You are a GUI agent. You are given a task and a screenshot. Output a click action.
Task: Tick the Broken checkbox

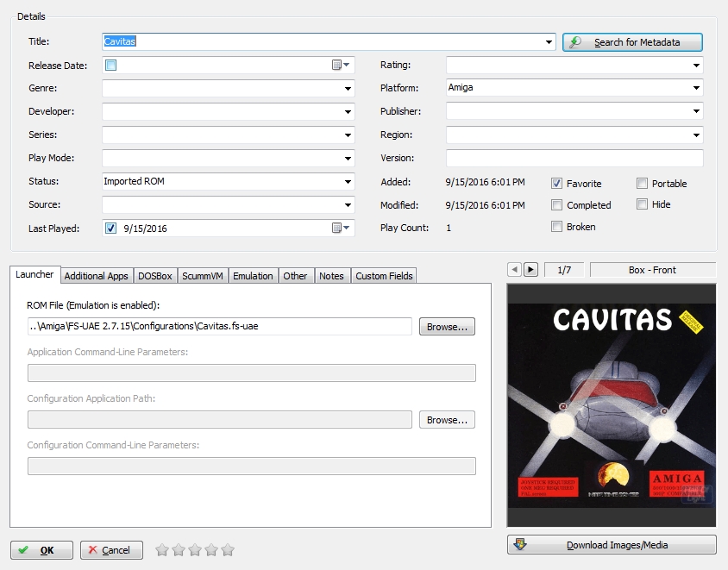[x=556, y=227]
